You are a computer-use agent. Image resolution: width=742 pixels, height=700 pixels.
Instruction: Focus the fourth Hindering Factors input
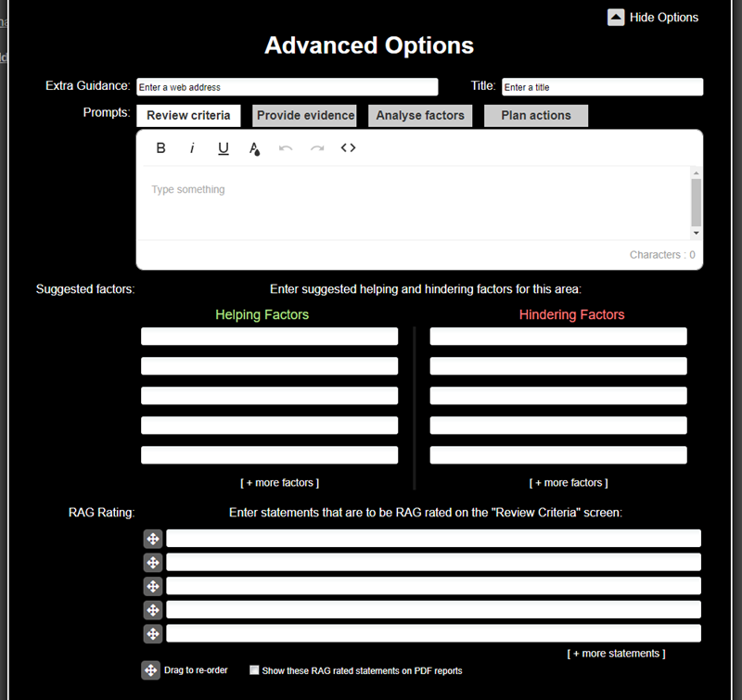point(558,426)
